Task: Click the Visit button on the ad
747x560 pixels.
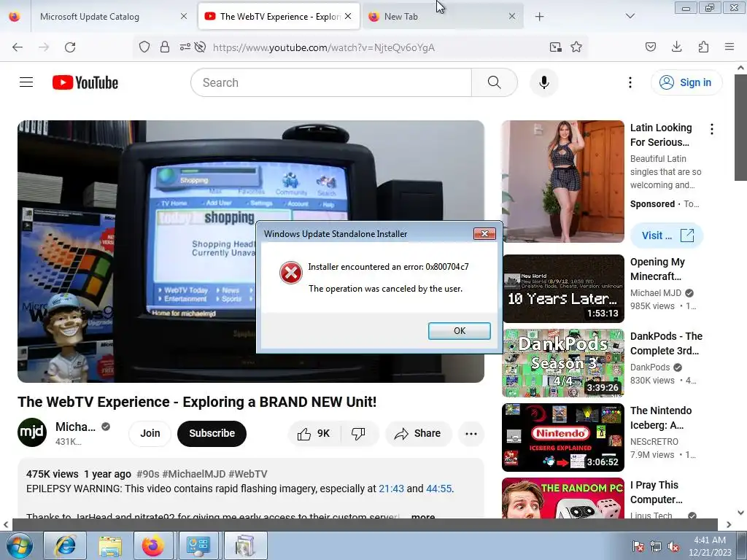Action: coord(667,236)
